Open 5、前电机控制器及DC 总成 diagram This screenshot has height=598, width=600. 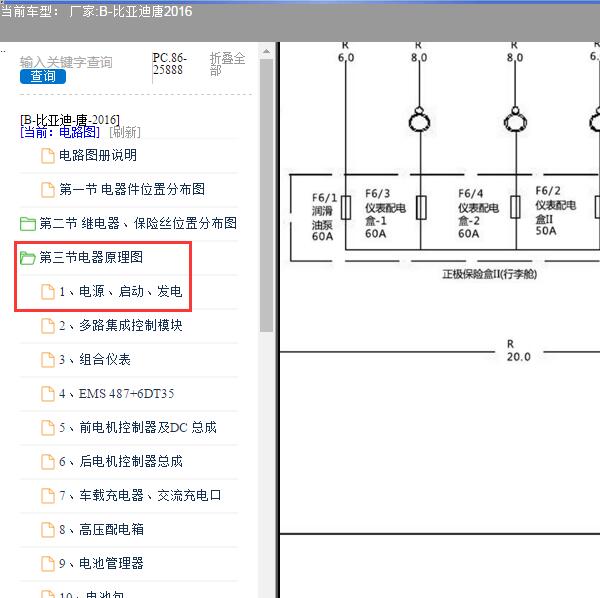(x=138, y=427)
